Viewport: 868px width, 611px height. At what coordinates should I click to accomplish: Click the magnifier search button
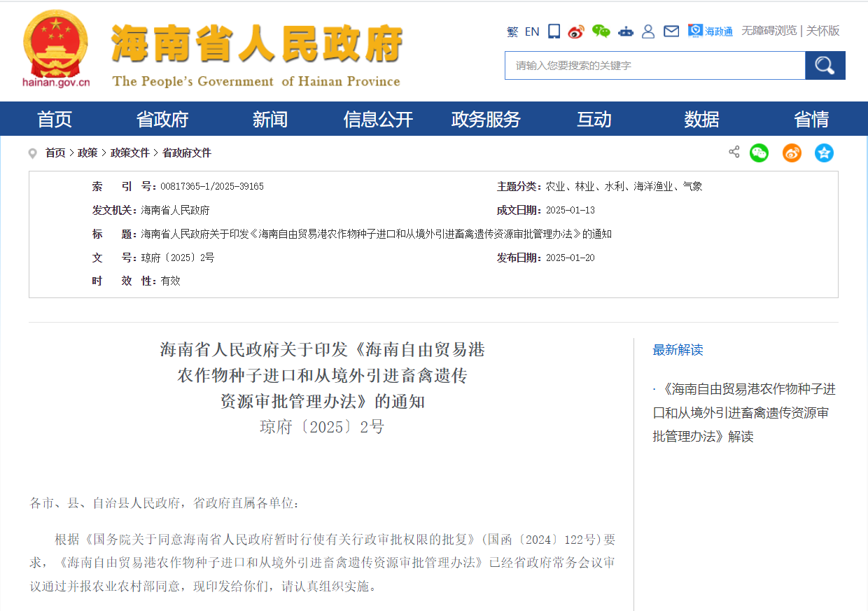(x=825, y=66)
